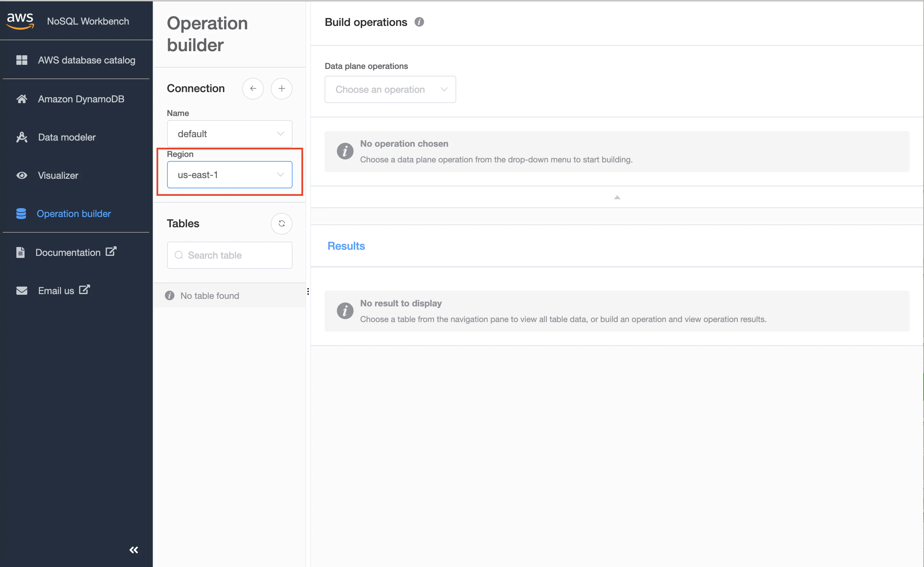
Task: Refresh the Tables list
Action: pyautogui.click(x=281, y=224)
